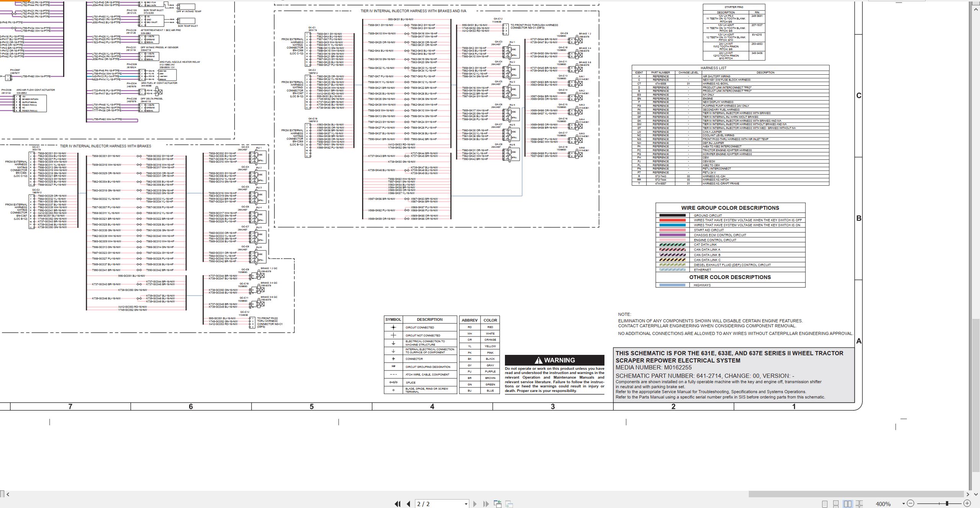Open the zoom level dropdown arrow

pos(903,503)
